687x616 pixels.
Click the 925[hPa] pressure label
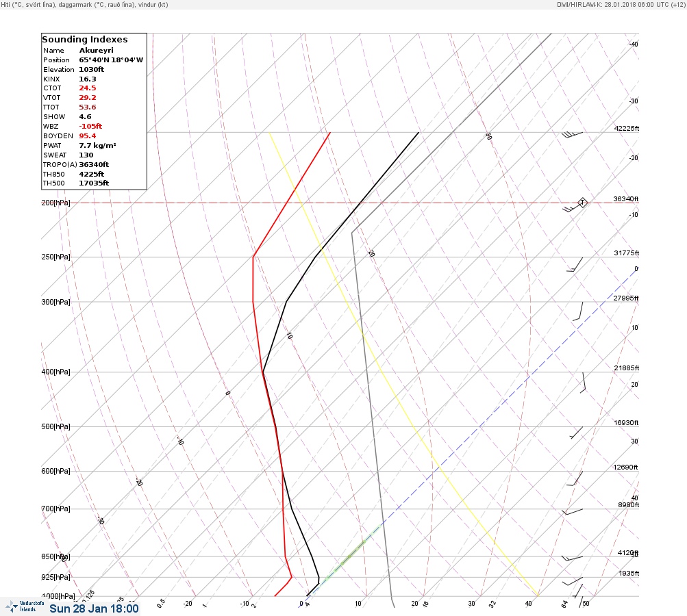click(55, 577)
